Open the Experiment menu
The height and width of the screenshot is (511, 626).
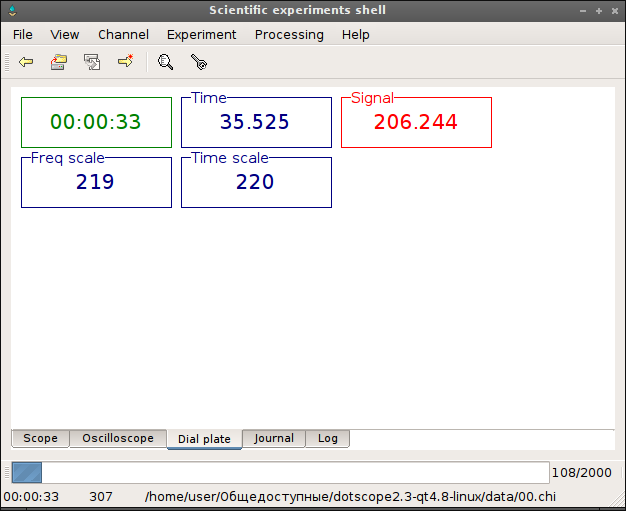202,35
